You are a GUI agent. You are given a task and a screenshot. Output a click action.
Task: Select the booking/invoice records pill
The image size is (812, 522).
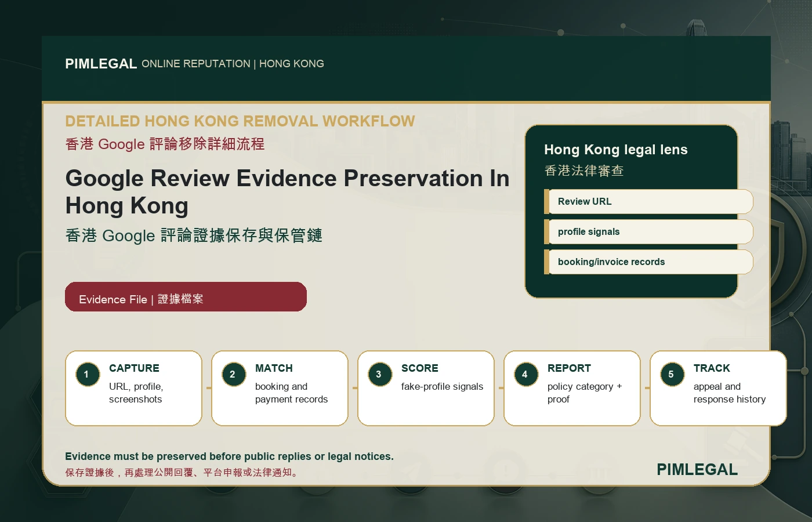pyautogui.click(x=648, y=262)
